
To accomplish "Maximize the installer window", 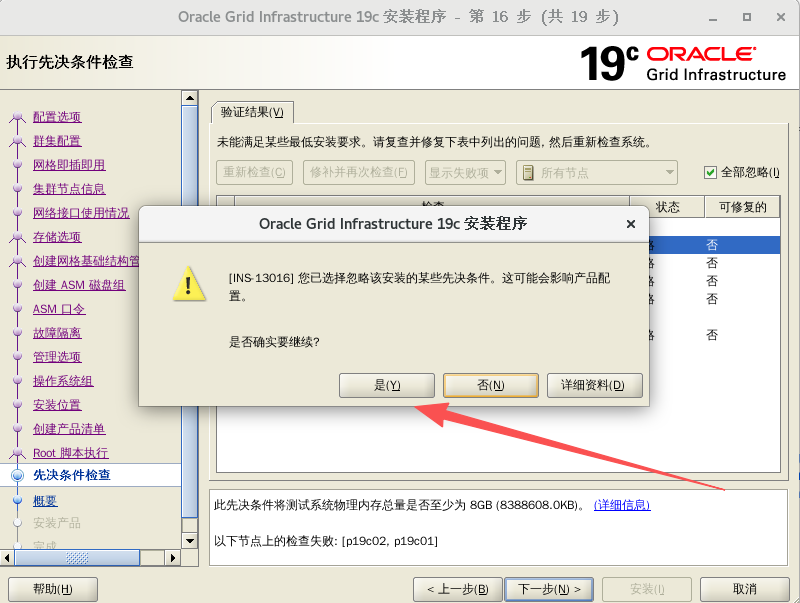I will pos(746,17).
